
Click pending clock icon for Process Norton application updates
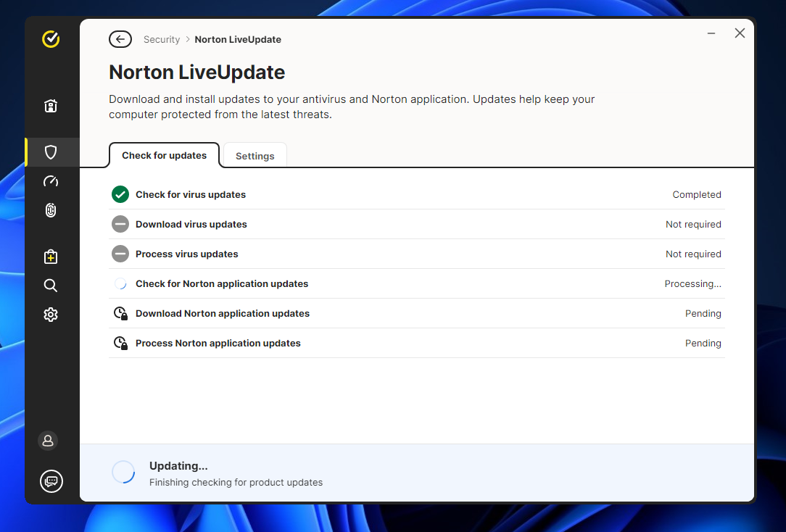coord(120,343)
